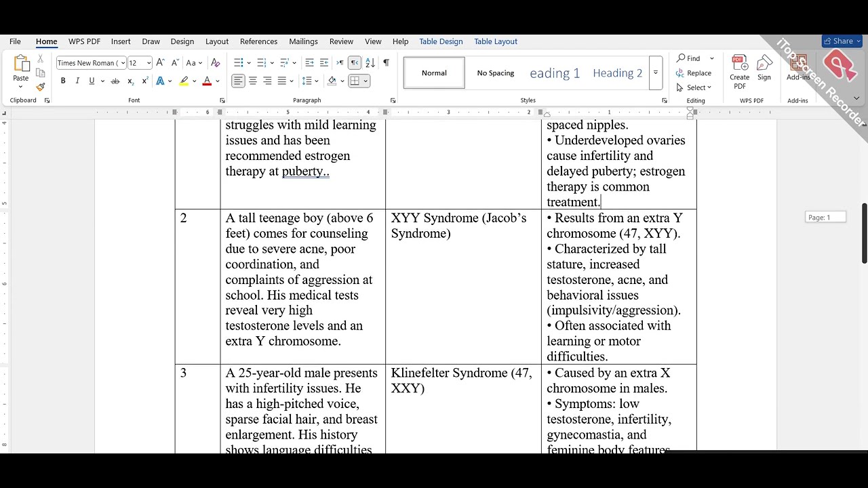Viewport: 868px width, 488px height.
Task: Toggle italic formatting
Action: (77, 81)
